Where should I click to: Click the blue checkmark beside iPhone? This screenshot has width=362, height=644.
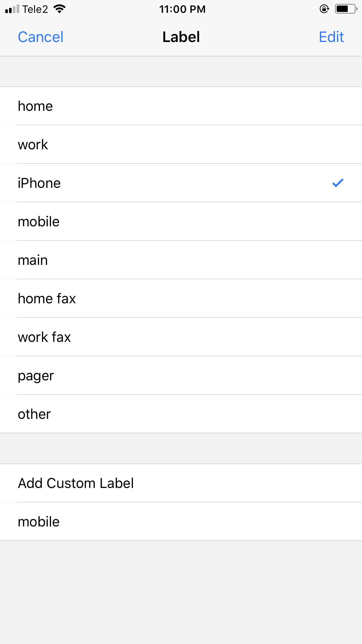click(x=338, y=183)
